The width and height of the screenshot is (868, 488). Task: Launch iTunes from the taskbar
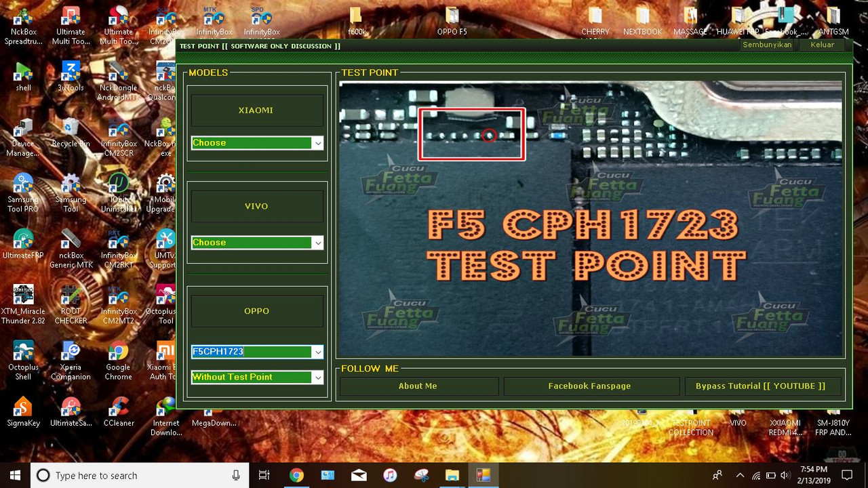point(390,475)
